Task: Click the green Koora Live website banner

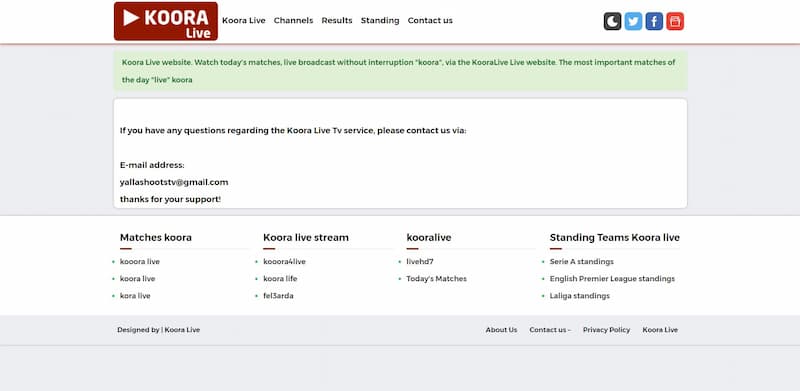Action: (x=400, y=71)
